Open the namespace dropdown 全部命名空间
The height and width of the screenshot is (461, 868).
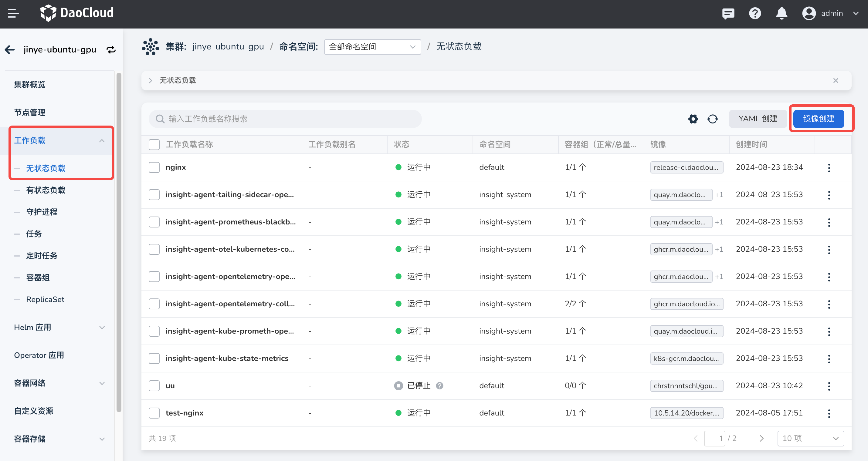coord(372,47)
